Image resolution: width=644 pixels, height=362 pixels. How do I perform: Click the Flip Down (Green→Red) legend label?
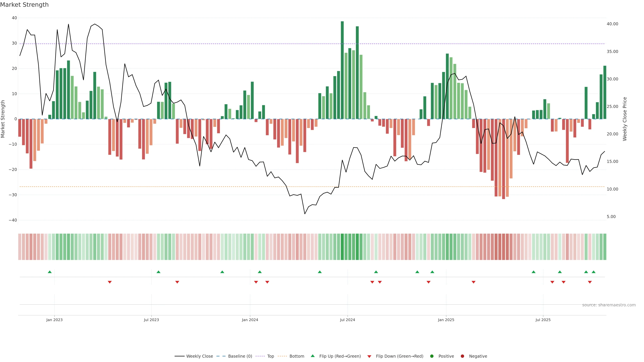[399, 356]
